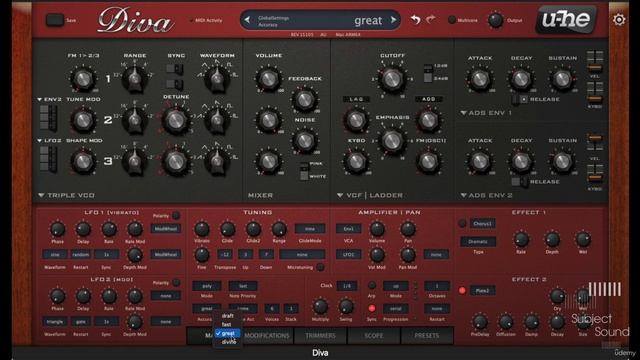Adjust ENV 1 VEL slider
Viewport: 640px width, 360px height.
(x=595, y=62)
